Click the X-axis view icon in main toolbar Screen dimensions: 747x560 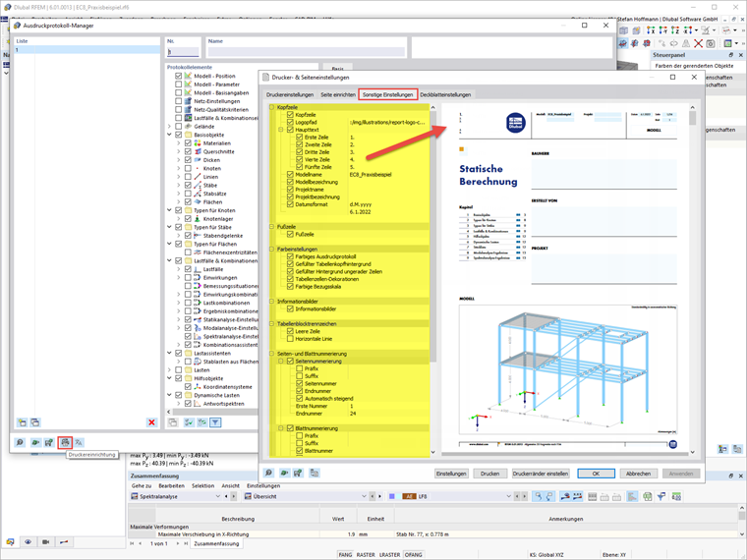click(x=651, y=30)
